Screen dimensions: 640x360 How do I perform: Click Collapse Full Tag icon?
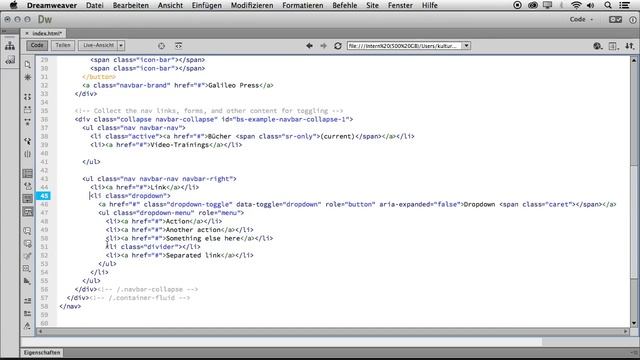pos(28,97)
